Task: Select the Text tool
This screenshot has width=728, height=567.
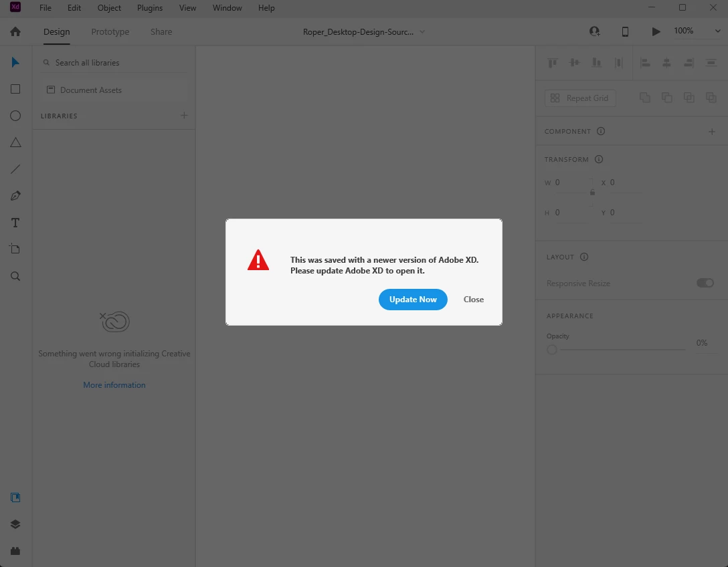Action: [15, 223]
